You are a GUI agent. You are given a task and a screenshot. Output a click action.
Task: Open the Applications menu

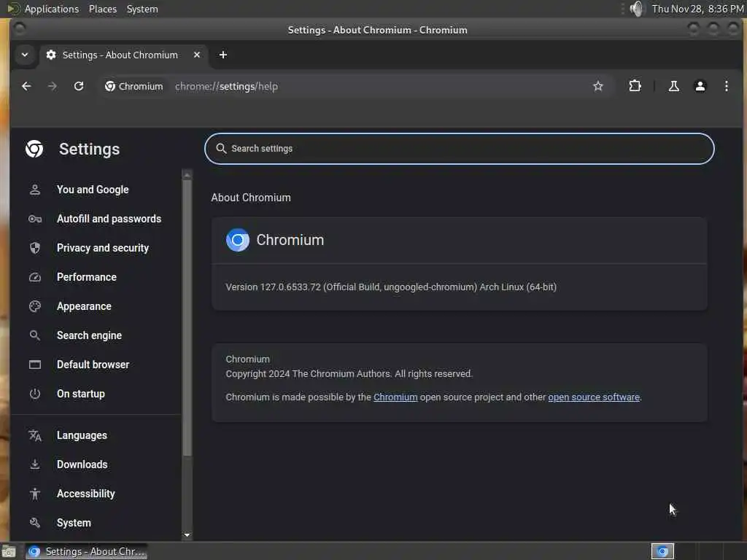point(52,9)
